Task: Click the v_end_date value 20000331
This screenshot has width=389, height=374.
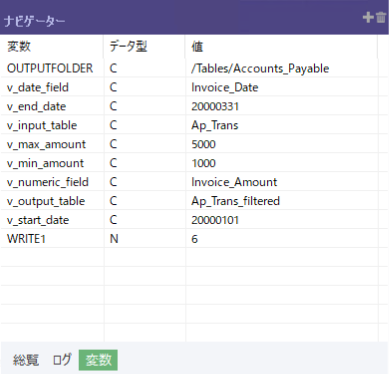Action: point(215,106)
